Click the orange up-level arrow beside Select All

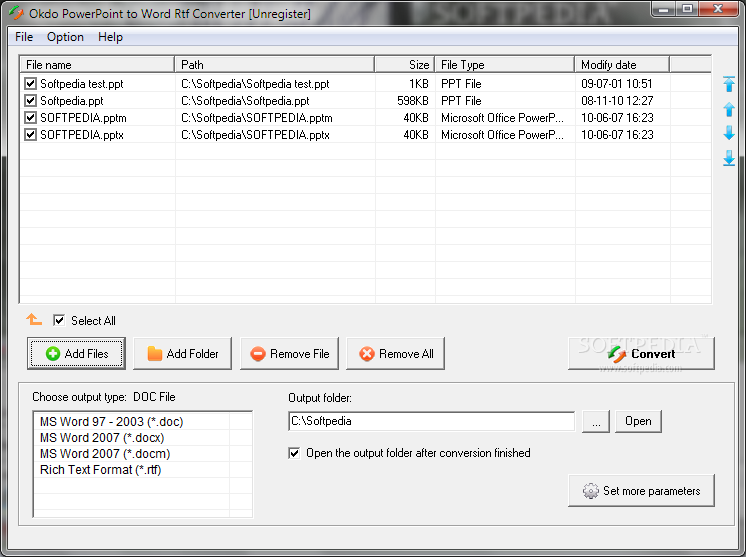point(34,320)
